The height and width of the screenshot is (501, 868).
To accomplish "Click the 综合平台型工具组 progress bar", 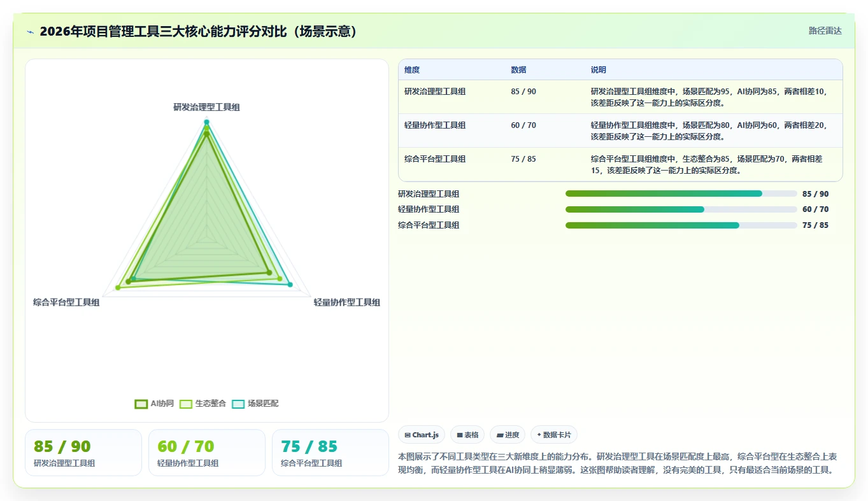I will click(681, 225).
